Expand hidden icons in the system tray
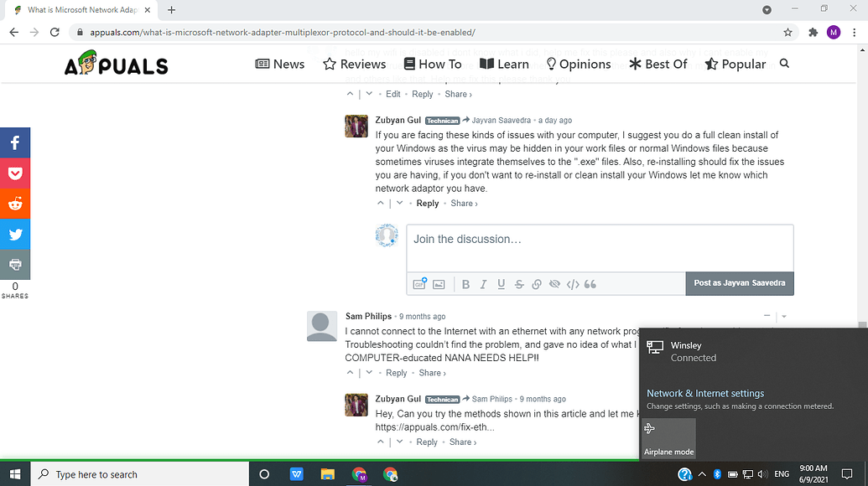Viewport: 868px width, 486px height. point(703,474)
